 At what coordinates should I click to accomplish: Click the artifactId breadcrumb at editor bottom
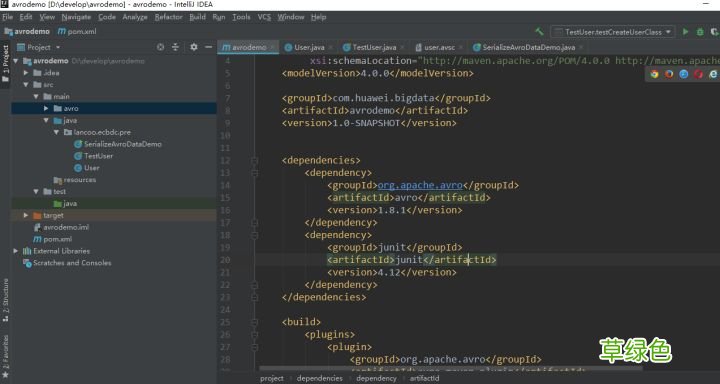[424, 378]
